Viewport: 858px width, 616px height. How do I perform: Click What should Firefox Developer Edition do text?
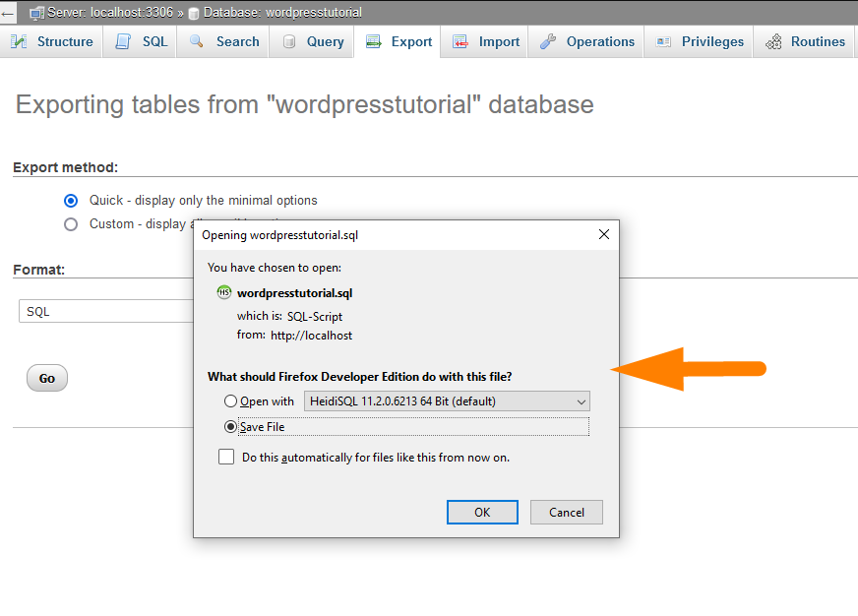(359, 376)
